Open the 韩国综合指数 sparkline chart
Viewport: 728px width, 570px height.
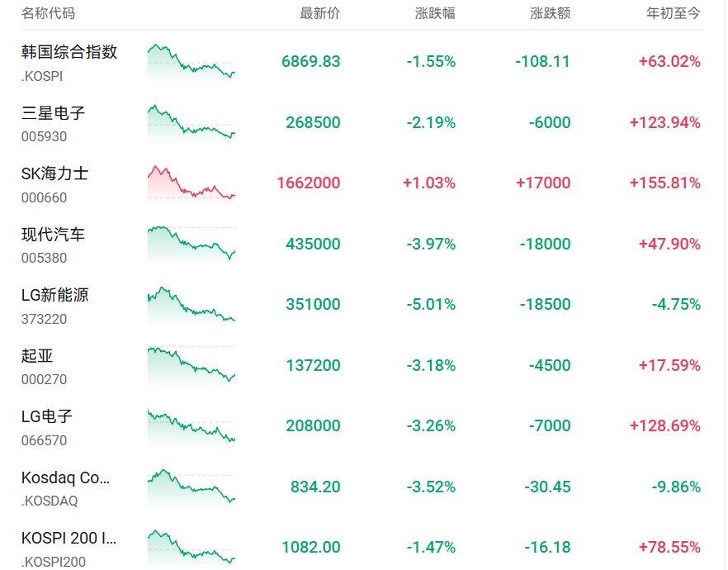pos(191,62)
